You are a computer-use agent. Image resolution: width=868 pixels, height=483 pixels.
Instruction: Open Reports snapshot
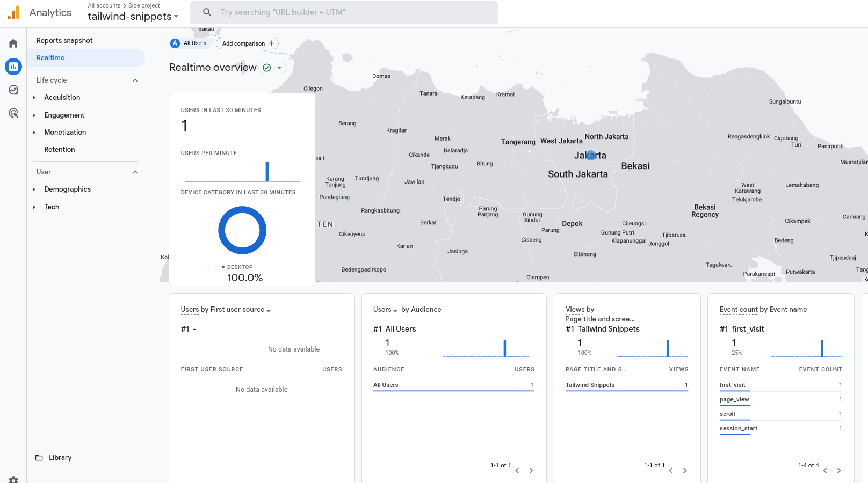64,41
